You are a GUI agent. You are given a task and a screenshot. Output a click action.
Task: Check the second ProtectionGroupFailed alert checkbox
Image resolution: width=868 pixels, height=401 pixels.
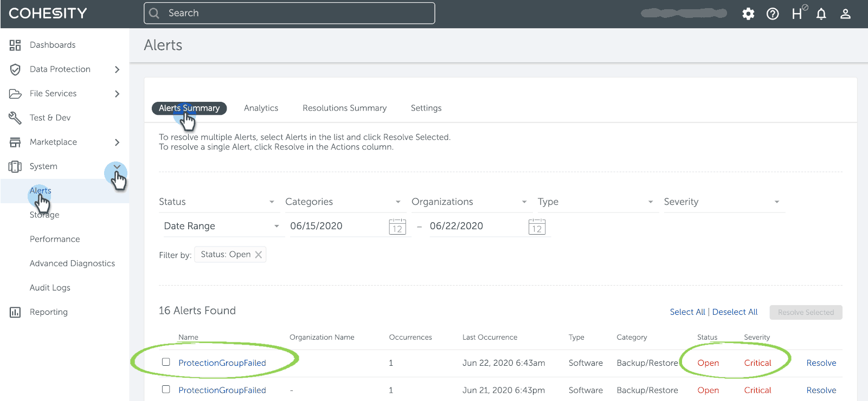pos(166,389)
